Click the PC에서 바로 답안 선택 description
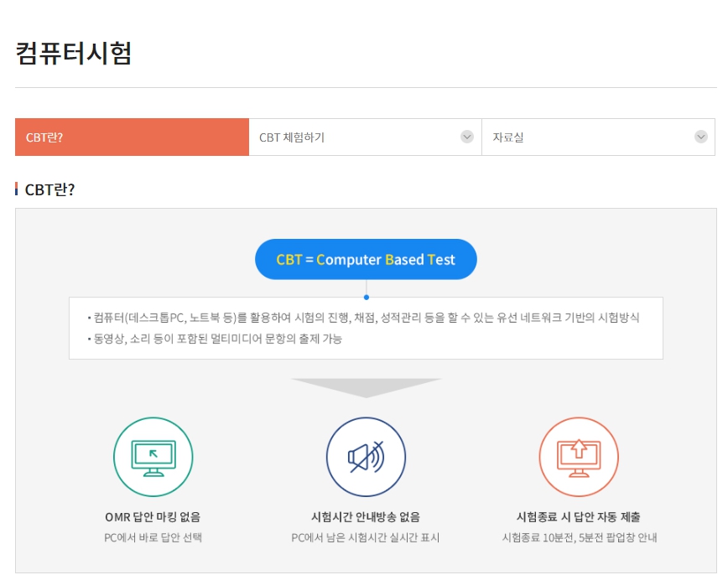 click(153, 537)
